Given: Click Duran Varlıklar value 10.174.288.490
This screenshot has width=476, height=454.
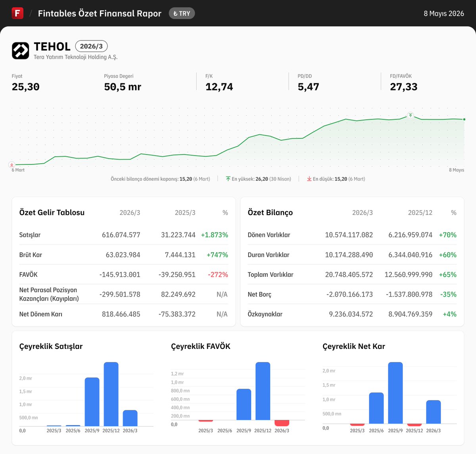Looking at the screenshot, I should point(349,255).
